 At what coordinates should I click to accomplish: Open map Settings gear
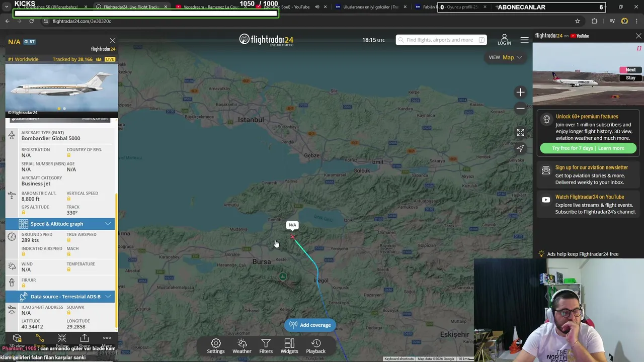pos(216,346)
